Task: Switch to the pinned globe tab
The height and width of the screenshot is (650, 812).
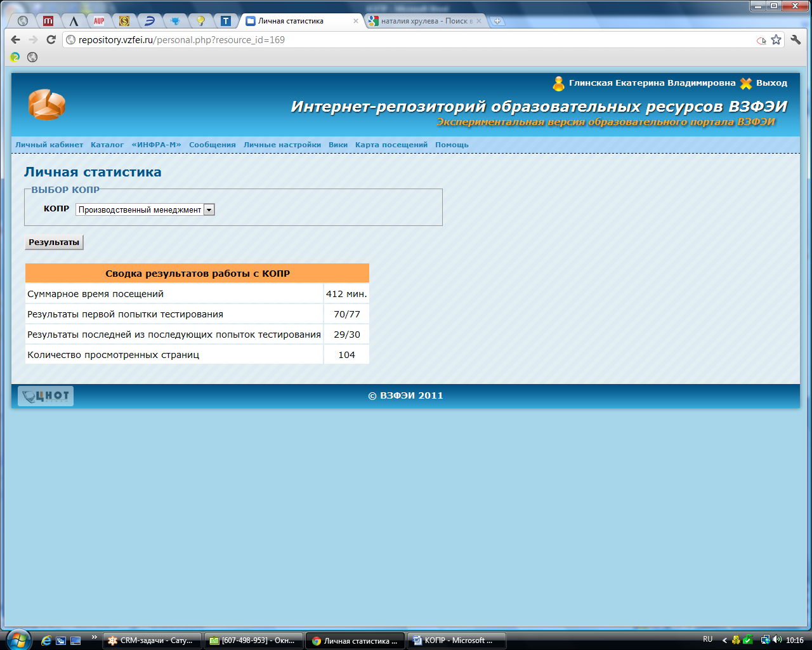Action: 23,21
